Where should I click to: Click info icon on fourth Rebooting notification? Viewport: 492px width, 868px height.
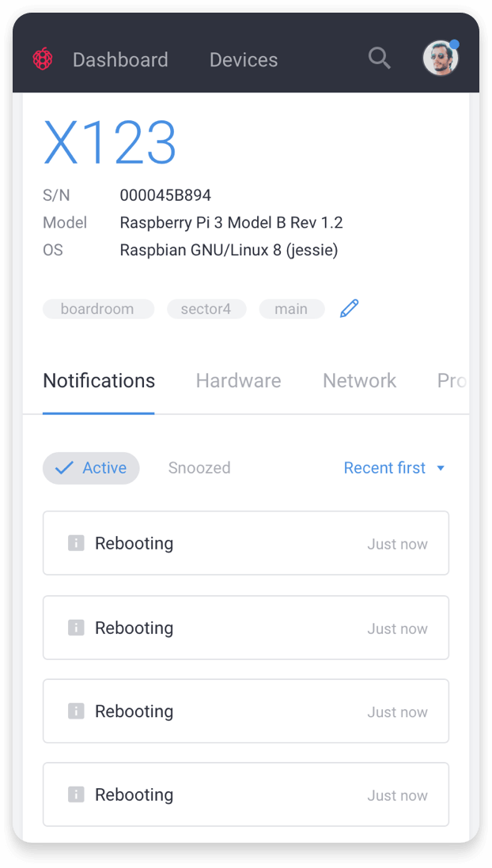[76, 795]
